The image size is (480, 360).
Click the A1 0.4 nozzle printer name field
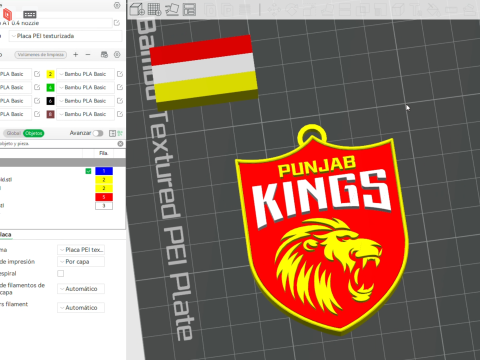pyautogui.click(x=56, y=23)
